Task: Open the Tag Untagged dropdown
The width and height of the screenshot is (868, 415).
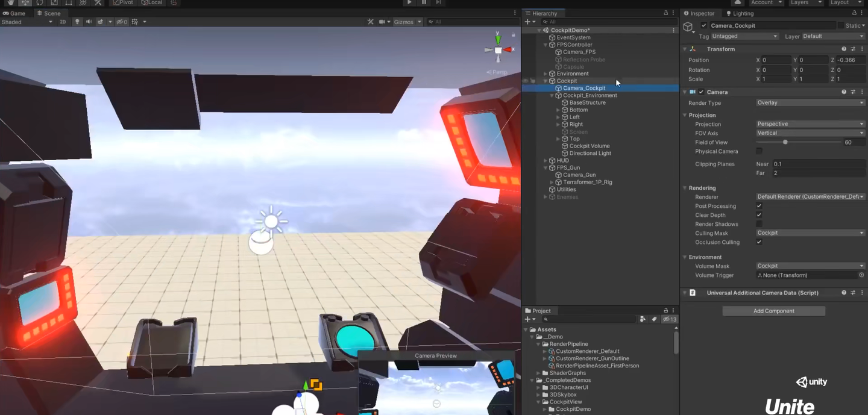Action: 745,36
